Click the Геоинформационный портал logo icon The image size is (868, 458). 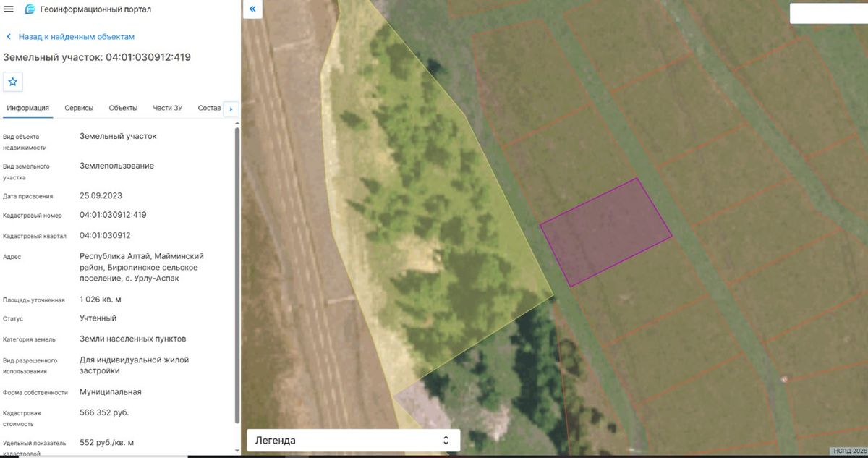30,9
